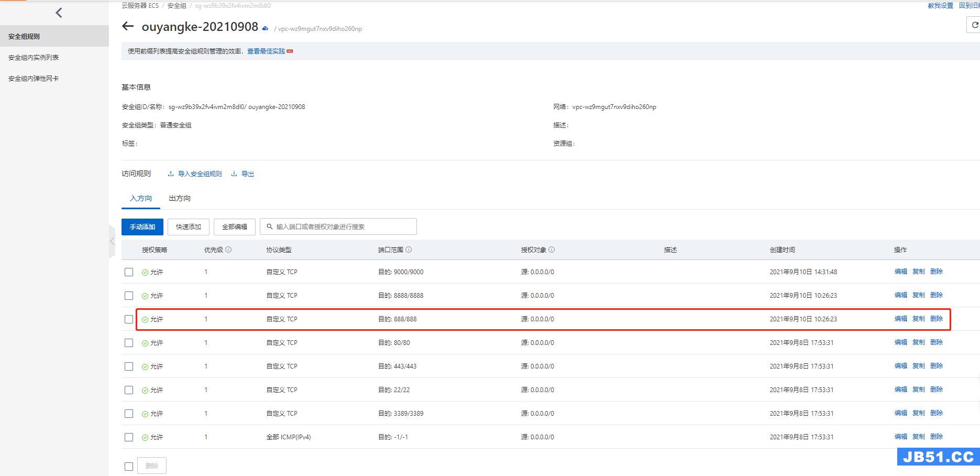Click the 导出 link
Viewport: 980px width, 476px height.
(x=248, y=174)
